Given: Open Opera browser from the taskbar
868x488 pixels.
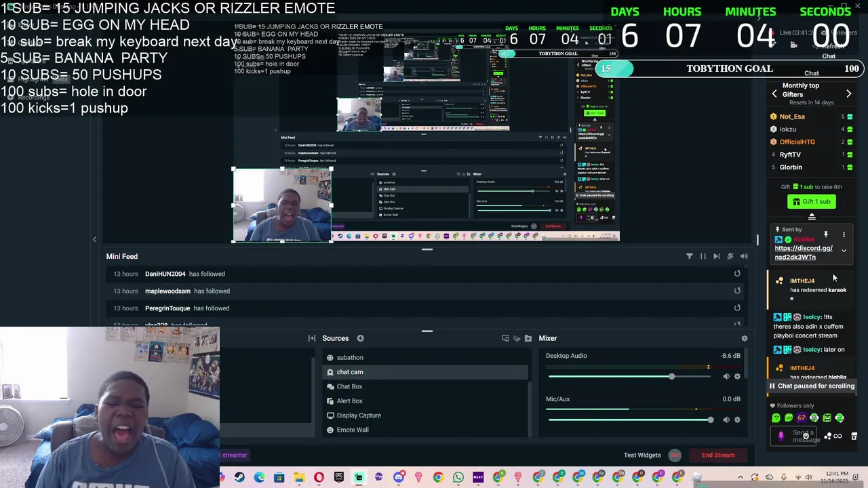Looking at the screenshot, I should [319, 478].
